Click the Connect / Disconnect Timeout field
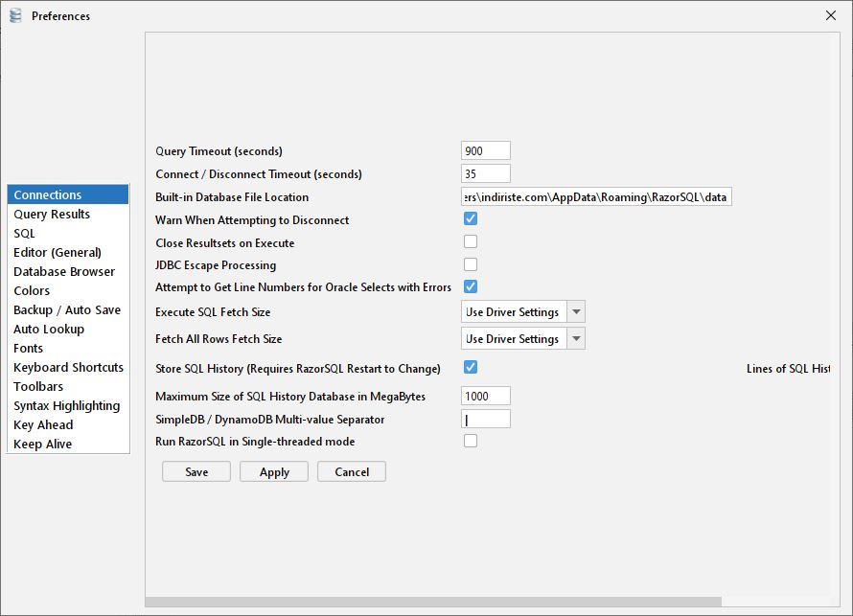 tap(486, 174)
